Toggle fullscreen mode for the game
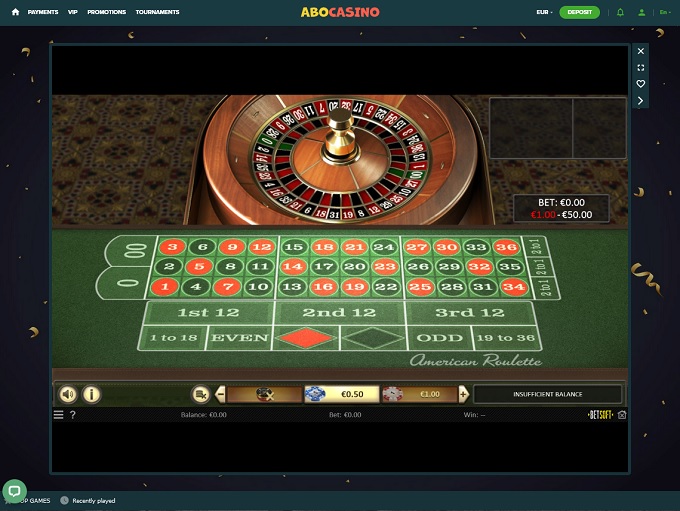The width and height of the screenshot is (680, 511). (x=641, y=68)
